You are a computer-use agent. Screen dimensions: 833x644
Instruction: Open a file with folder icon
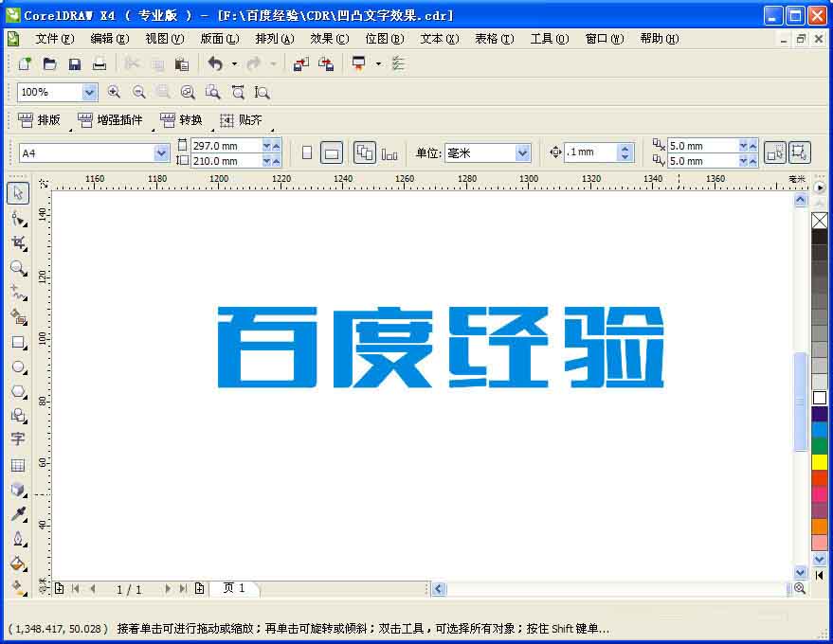[49, 64]
